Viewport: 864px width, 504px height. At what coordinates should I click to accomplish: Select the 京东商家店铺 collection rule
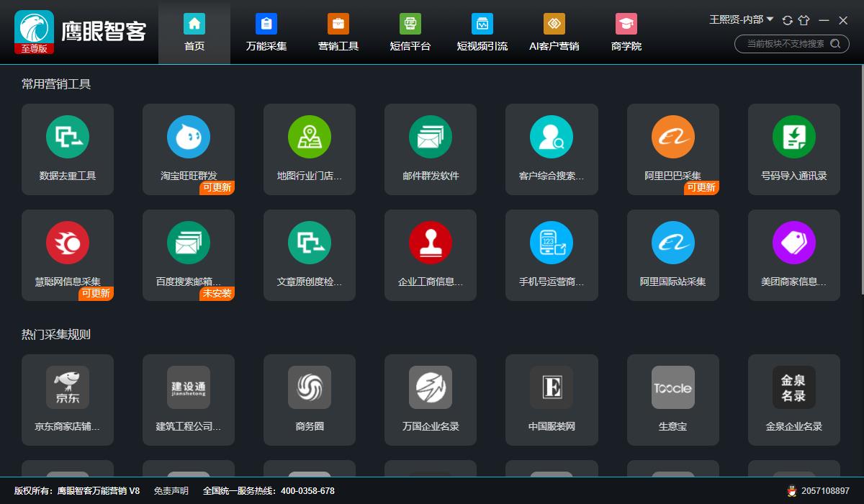68,400
